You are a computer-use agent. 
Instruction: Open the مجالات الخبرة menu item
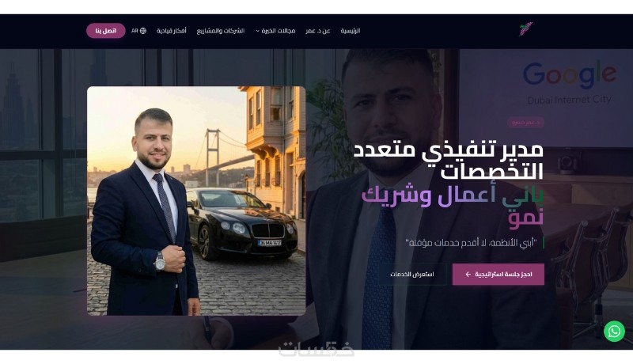pyautogui.click(x=279, y=31)
